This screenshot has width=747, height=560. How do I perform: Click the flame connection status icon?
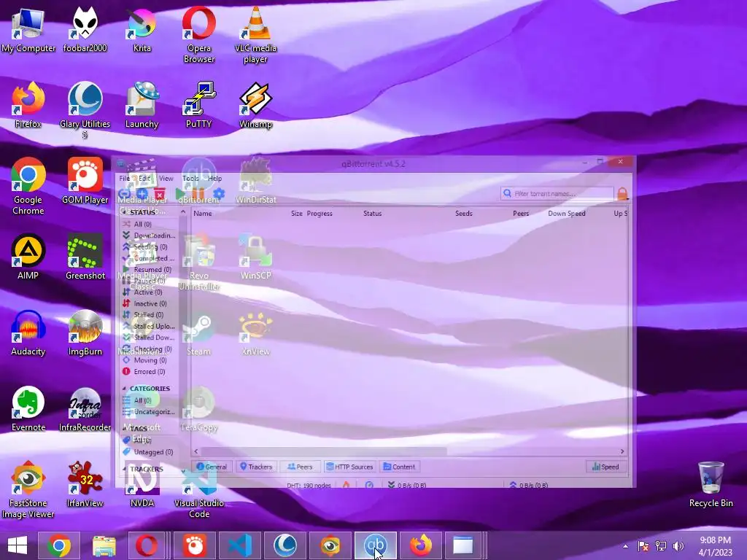click(347, 485)
